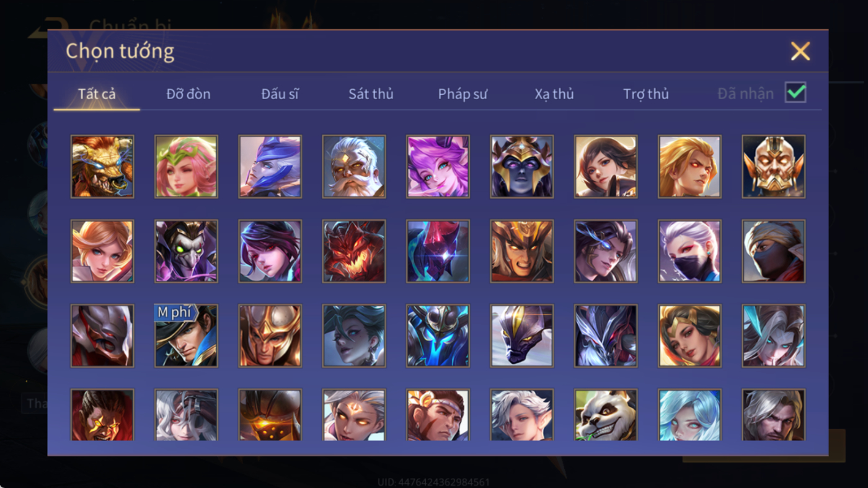Switch to the 'Đỡ đòn' tab
The width and height of the screenshot is (868, 488).
[188, 94]
